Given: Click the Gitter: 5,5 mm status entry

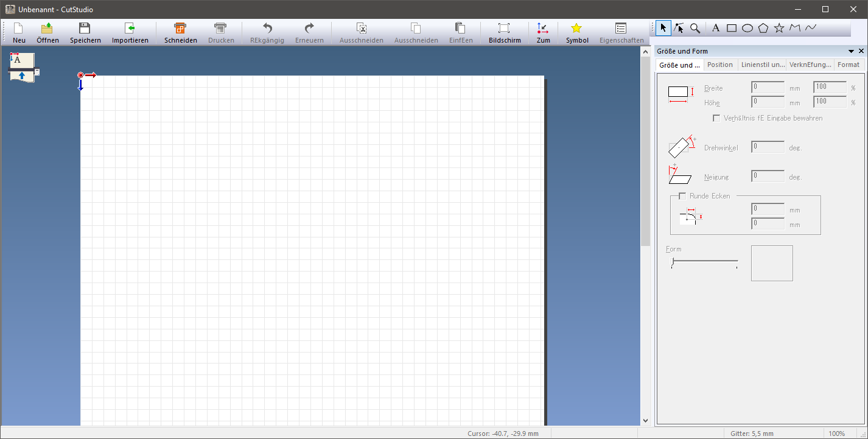Looking at the screenshot, I should click(x=752, y=434).
